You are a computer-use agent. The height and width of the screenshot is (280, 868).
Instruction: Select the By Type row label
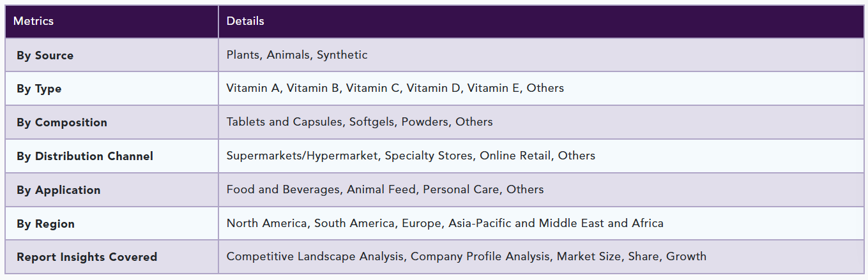tap(39, 89)
